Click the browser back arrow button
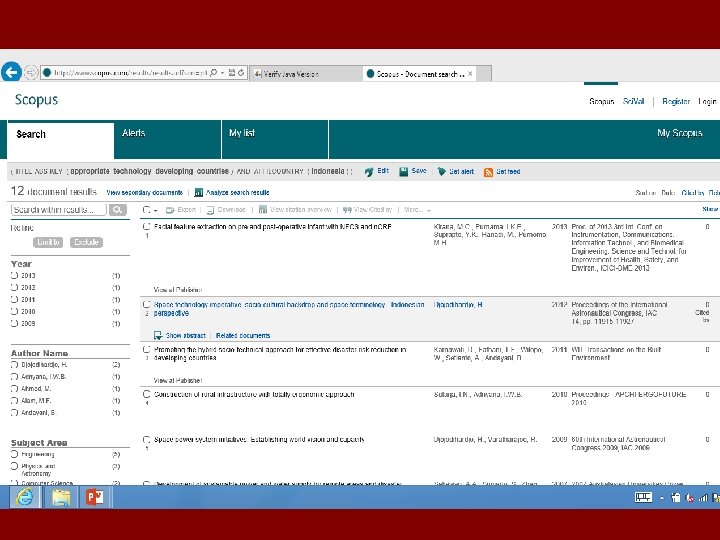 (11, 72)
